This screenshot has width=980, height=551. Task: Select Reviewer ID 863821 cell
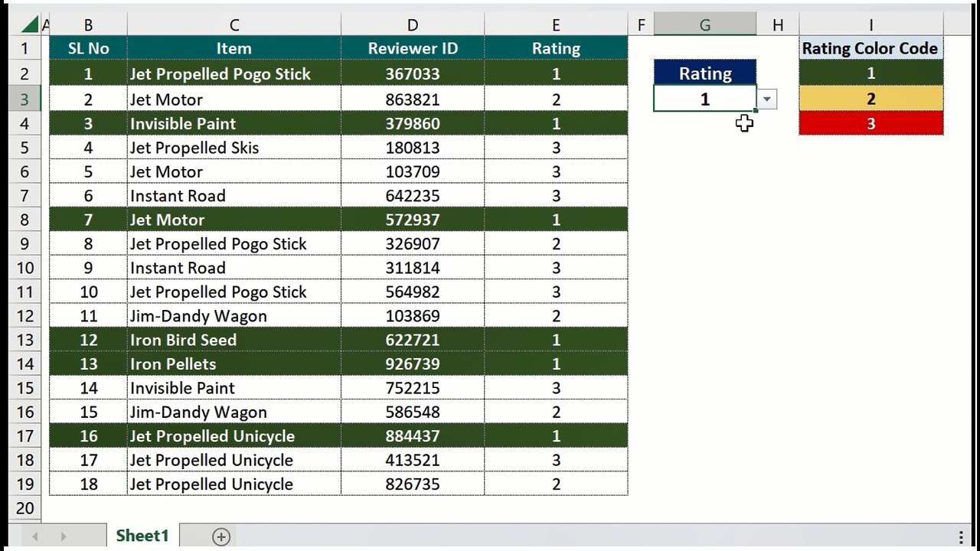[413, 99]
